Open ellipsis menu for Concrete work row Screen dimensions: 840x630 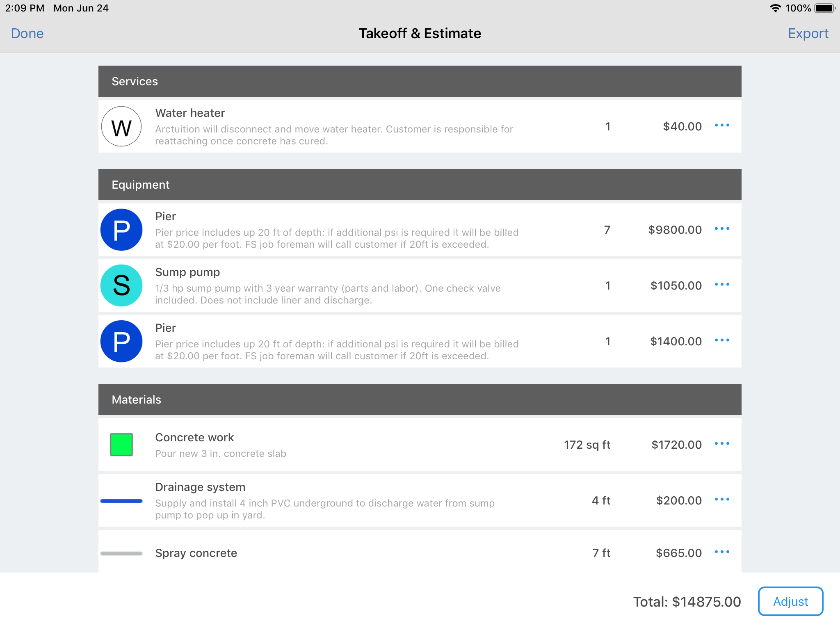click(722, 444)
